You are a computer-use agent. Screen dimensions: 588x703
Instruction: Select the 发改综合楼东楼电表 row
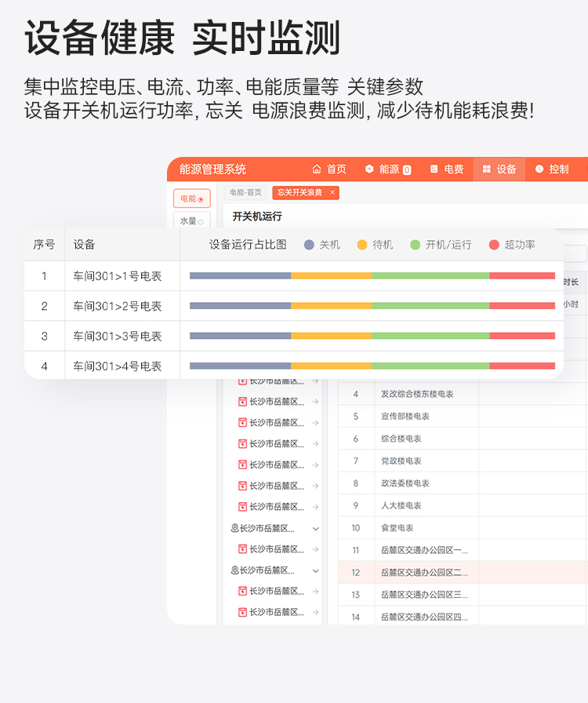[x=463, y=394]
